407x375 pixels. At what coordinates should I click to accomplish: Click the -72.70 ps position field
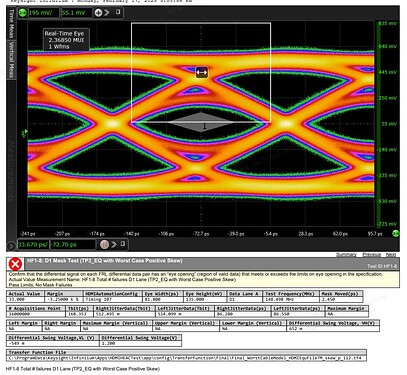pos(73,244)
